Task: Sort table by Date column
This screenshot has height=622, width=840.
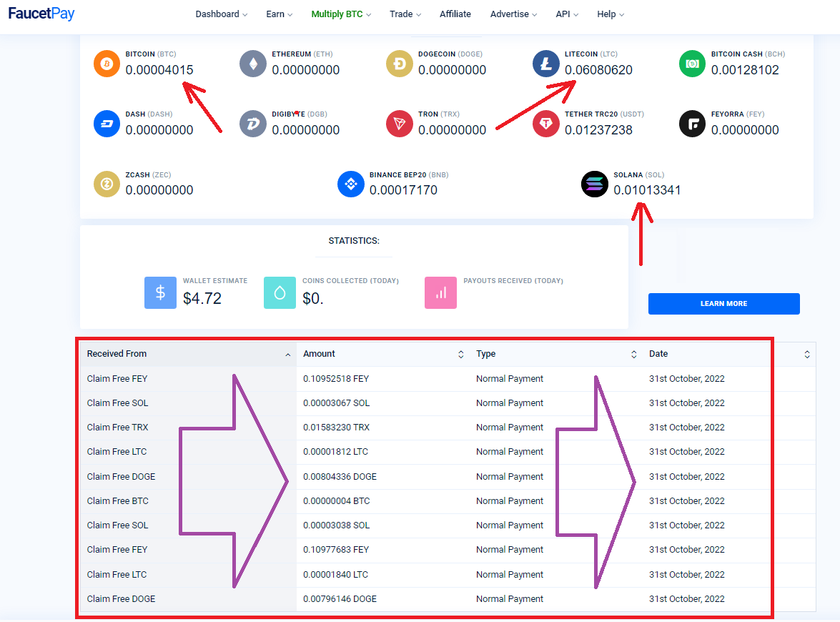Action: click(x=729, y=354)
